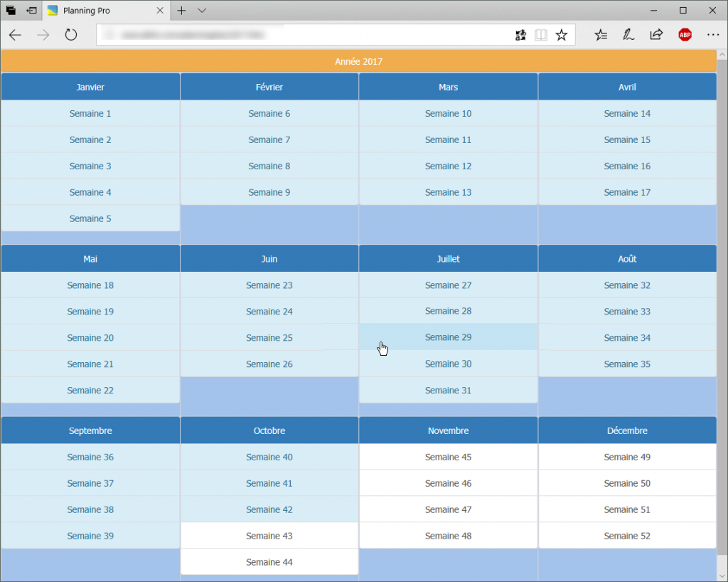Open the Hub favorites list icon
The image size is (728, 582).
(601, 34)
